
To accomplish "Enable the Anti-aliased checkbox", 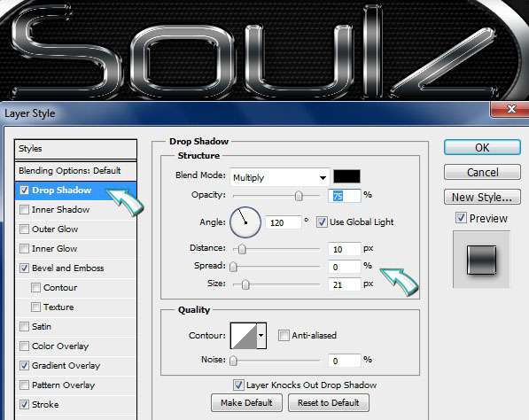I will pos(284,335).
